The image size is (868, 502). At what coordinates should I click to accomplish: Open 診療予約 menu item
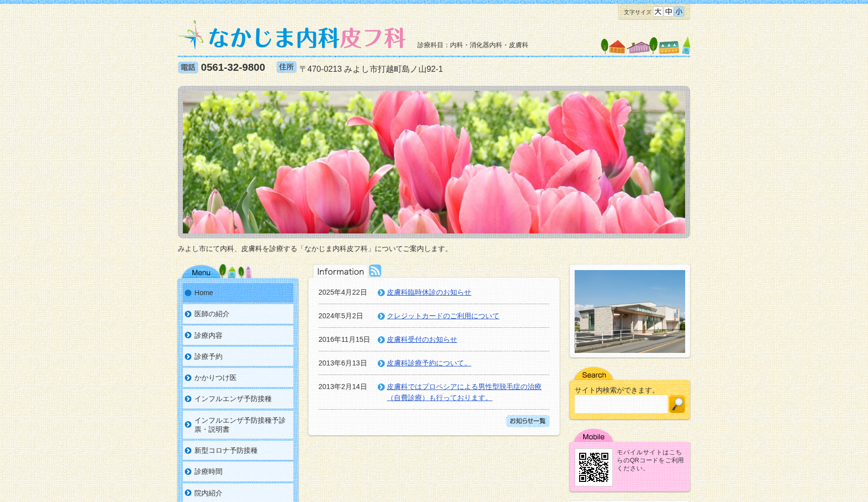coord(238,356)
